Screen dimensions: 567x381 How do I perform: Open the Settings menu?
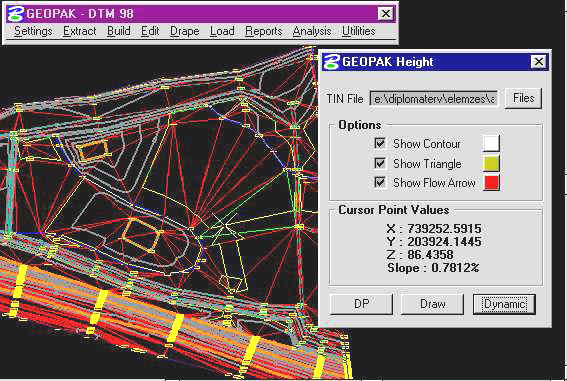[33, 31]
